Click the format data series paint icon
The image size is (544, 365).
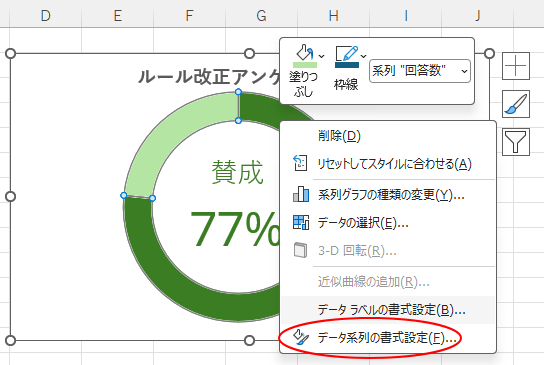(x=300, y=337)
